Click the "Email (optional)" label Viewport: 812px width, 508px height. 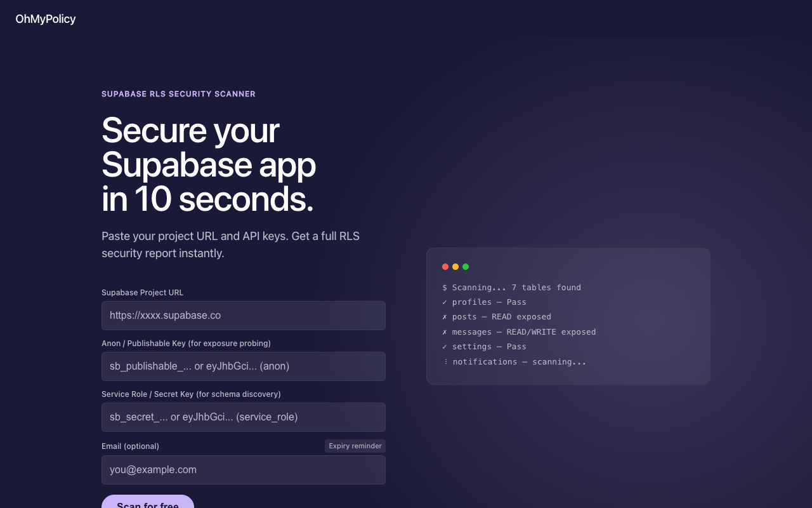coord(130,446)
